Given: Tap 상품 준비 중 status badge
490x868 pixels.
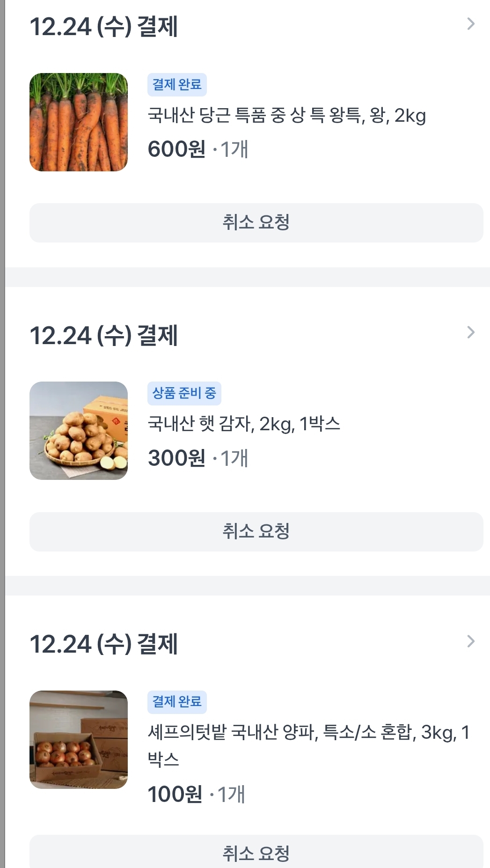Looking at the screenshot, I should coord(184,393).
